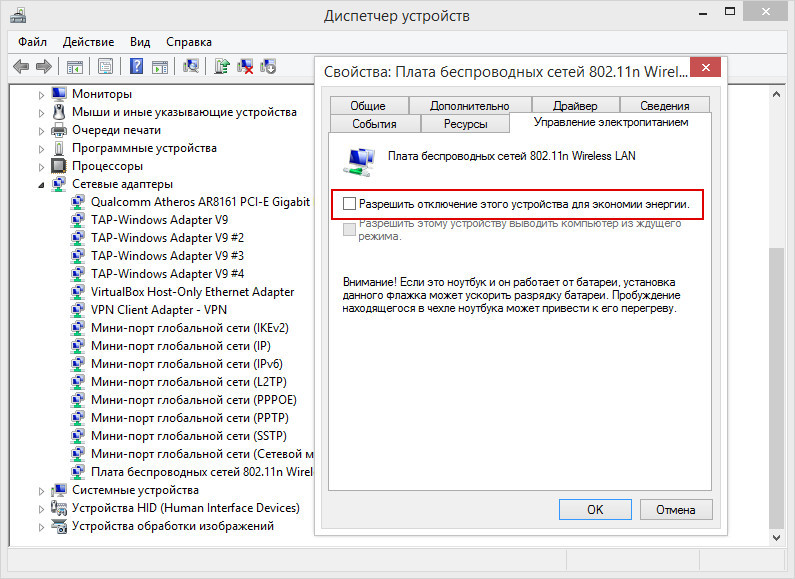Expand the Мониторы tree node
This screenshot has width=795, height=579.
tap(42, 95)
